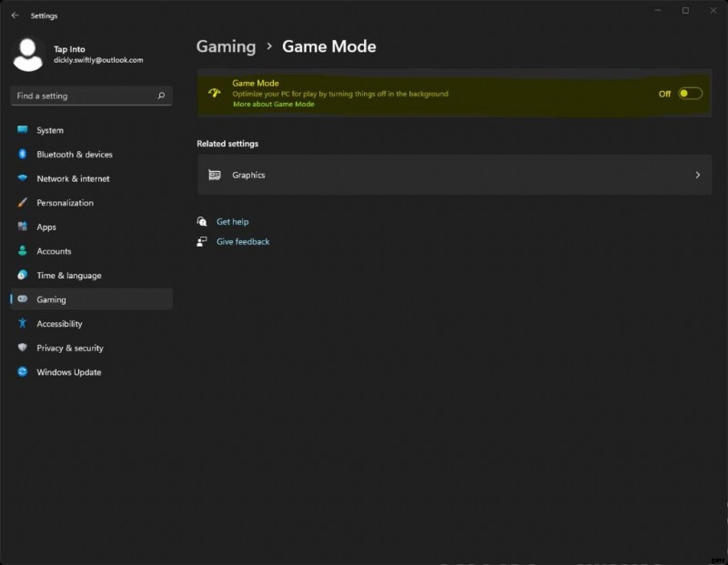Image resolution: width=728 pixels, height=565 pixels.
Task: Click the Graphics card icon
Action: pyautogui.click(x=214, y=175)
